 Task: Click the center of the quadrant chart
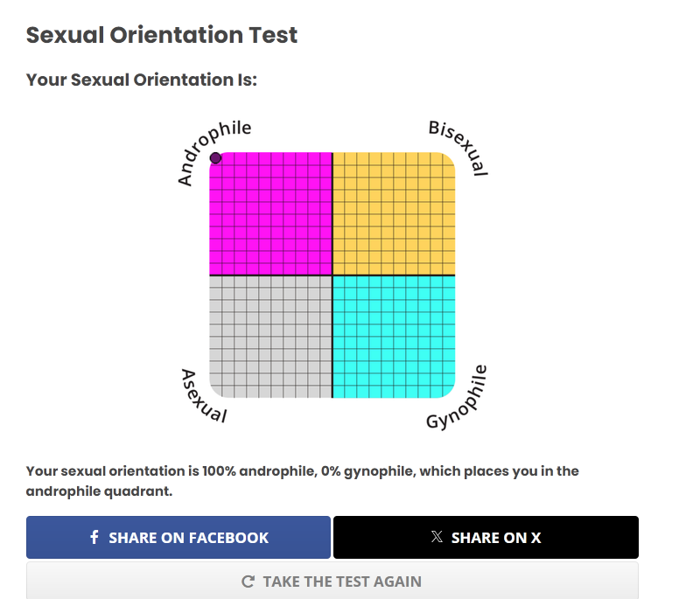coord(332,275)
